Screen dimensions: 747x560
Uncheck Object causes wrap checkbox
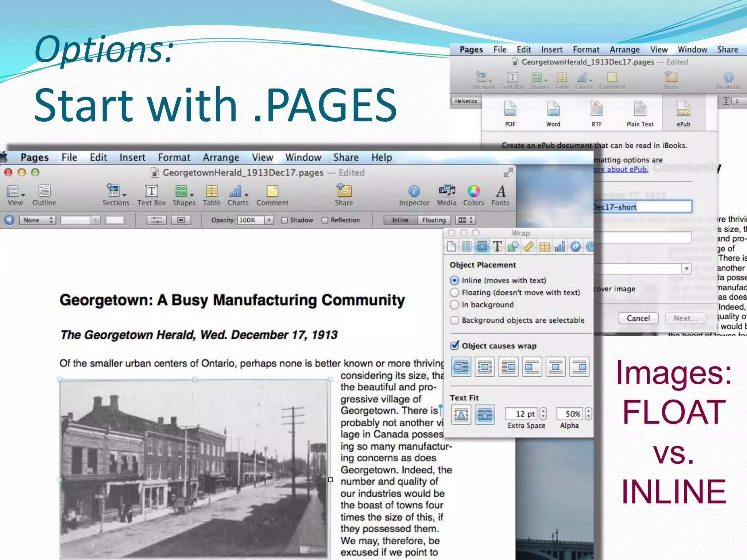click(x=455, y=345)
